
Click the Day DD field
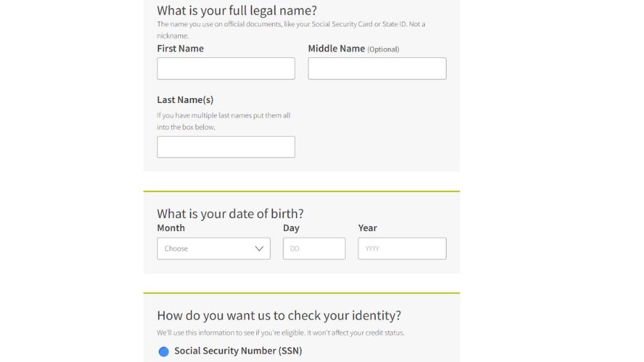pos(314,248)
